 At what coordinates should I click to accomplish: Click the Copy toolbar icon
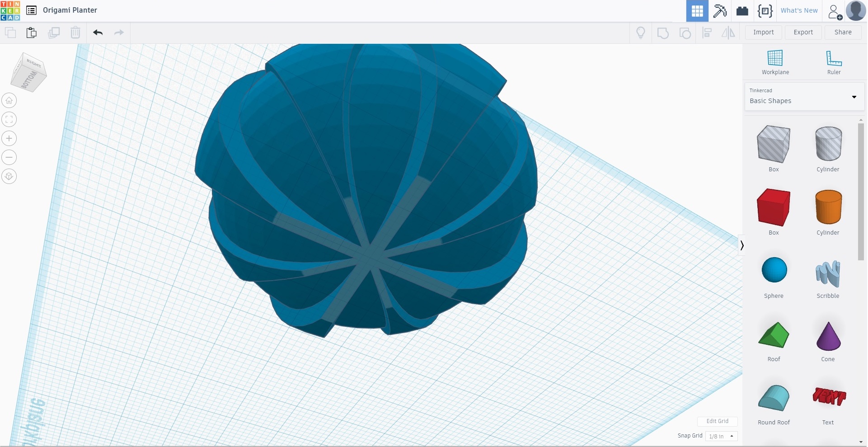pyautogui.click(x=10, y=33)
